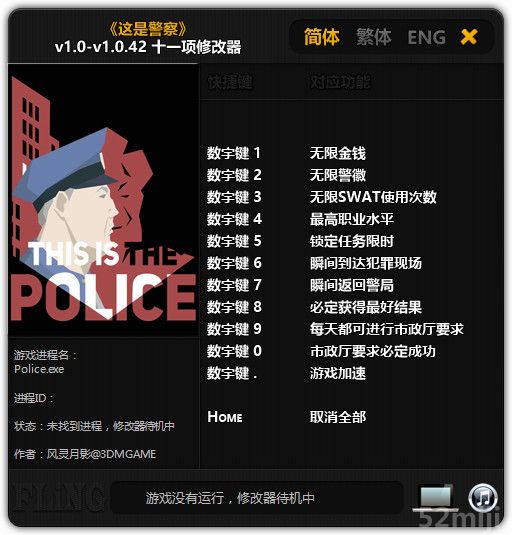Click 必定获得最好结果 entry

(x=366, y=307)
